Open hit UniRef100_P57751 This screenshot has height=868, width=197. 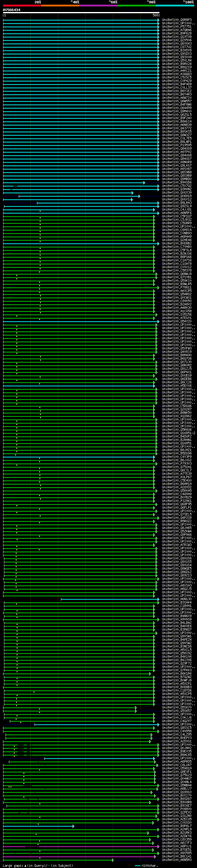(x=177, y=26)
